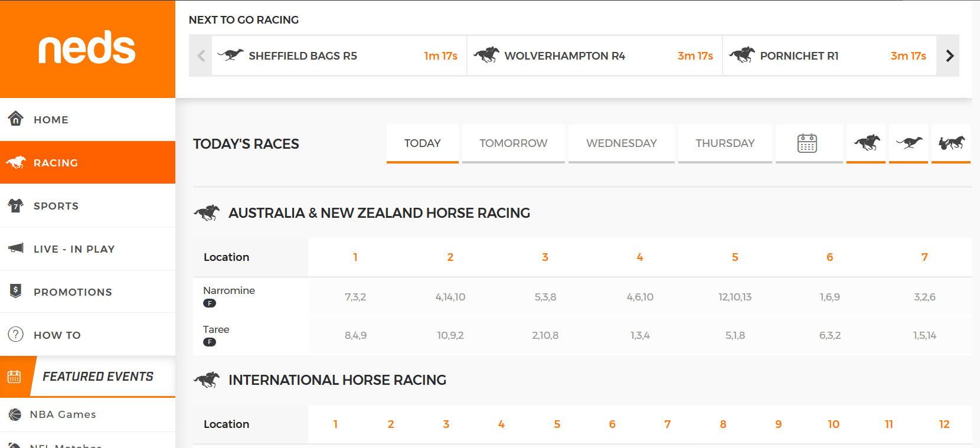
Task: Open the calendar date picker icon
Action: point(808,143)
